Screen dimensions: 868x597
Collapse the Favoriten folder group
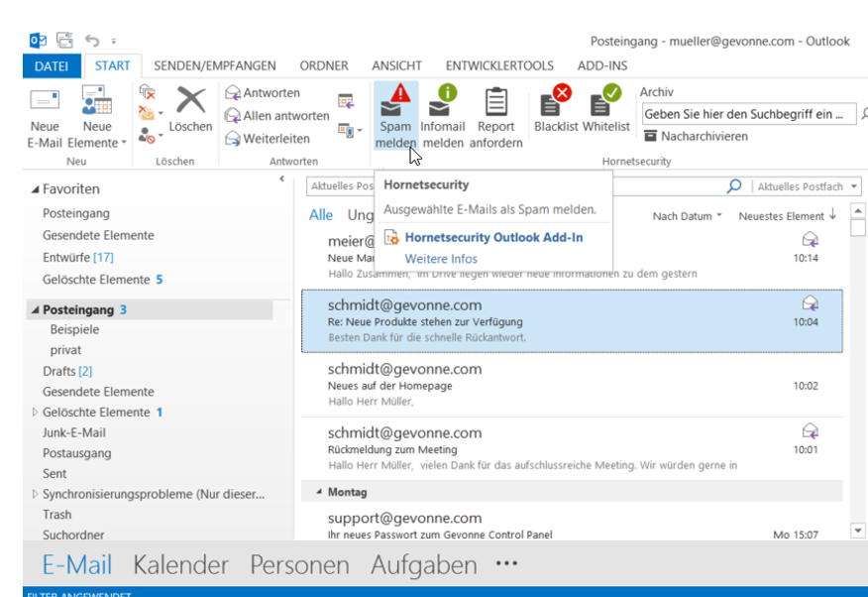point(37,189)
